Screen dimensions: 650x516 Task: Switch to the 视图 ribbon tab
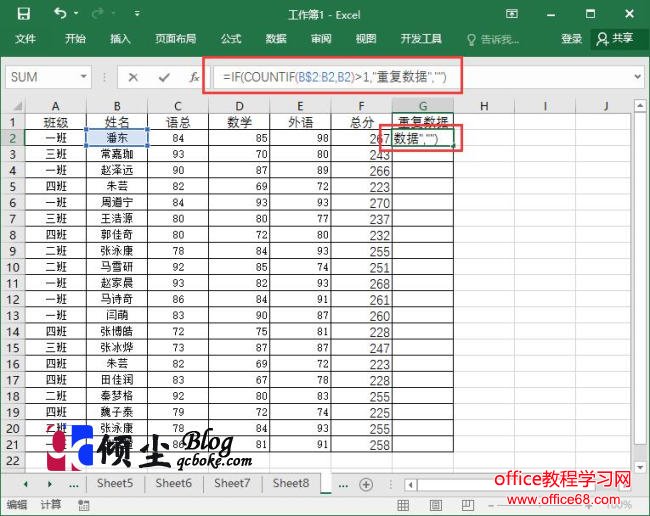tap(366, 39)
